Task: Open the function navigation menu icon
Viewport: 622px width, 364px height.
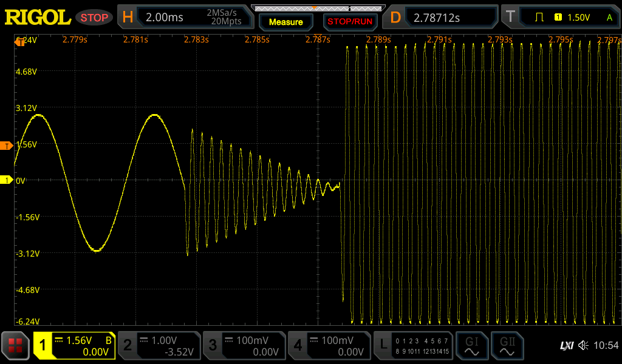Action: click(15, 346)
